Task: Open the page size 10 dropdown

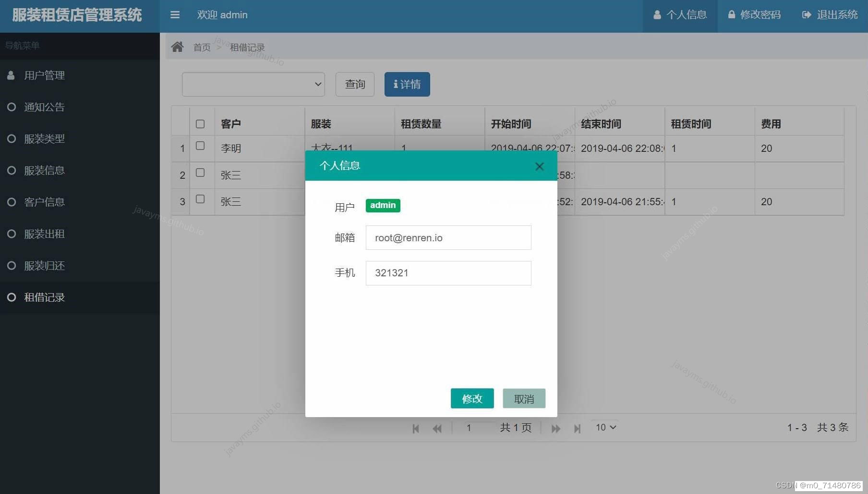Action: point(606,427)
